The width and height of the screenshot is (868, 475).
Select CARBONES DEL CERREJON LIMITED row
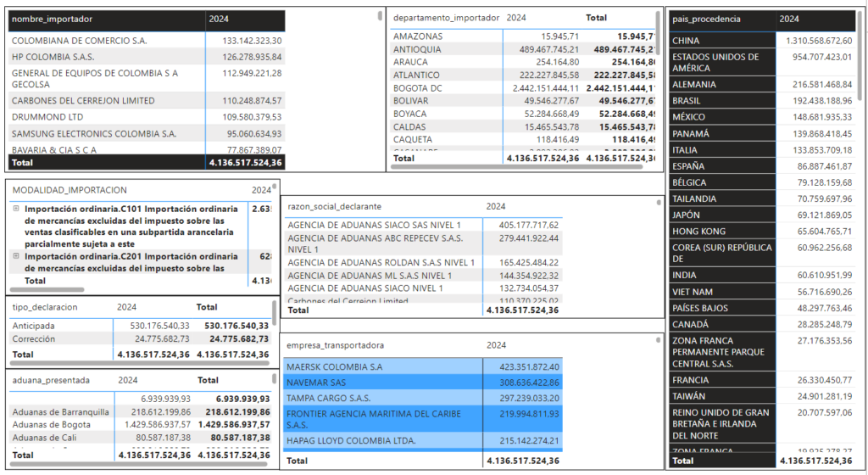[x=147, y=101]
